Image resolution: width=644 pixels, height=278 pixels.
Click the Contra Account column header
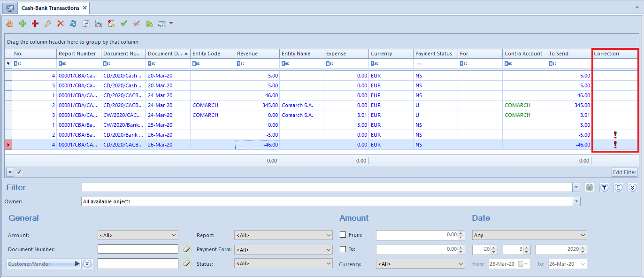[525, 54]
